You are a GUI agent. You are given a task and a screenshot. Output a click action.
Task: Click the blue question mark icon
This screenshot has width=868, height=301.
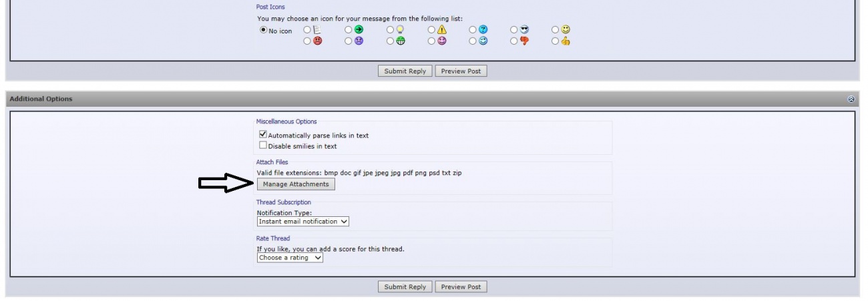click(483, 30)
